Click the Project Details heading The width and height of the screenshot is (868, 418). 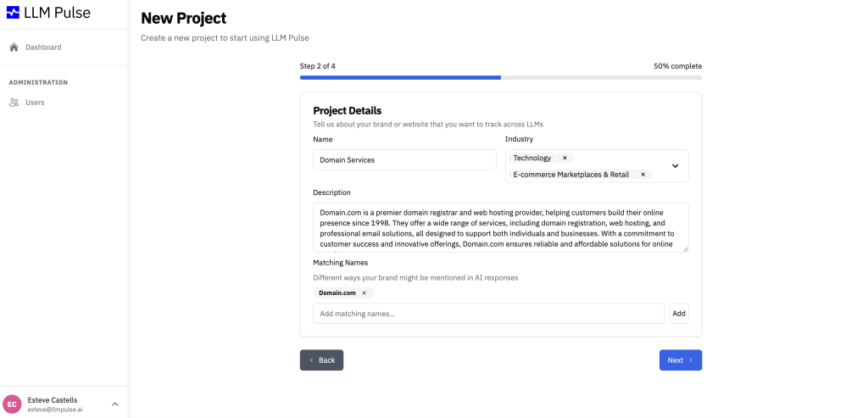click(347, 111)
